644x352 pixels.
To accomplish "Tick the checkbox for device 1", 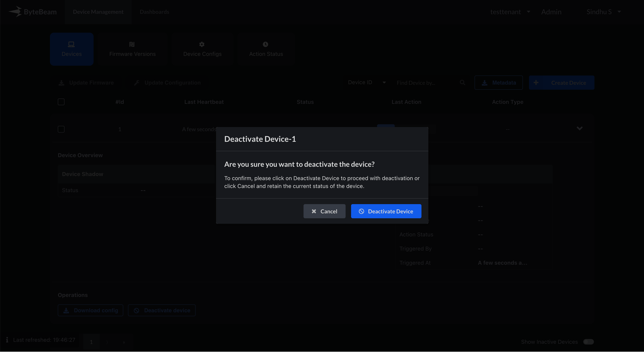I will [x=61, y=129].
